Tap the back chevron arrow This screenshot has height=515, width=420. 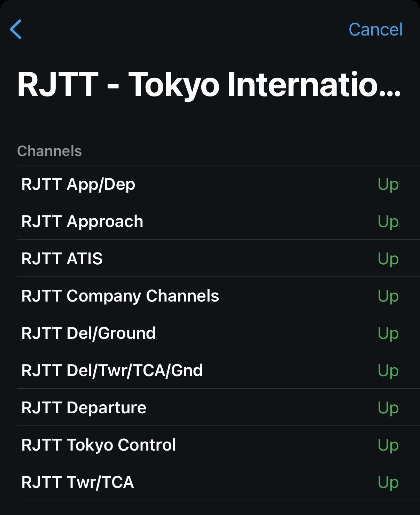16,29
